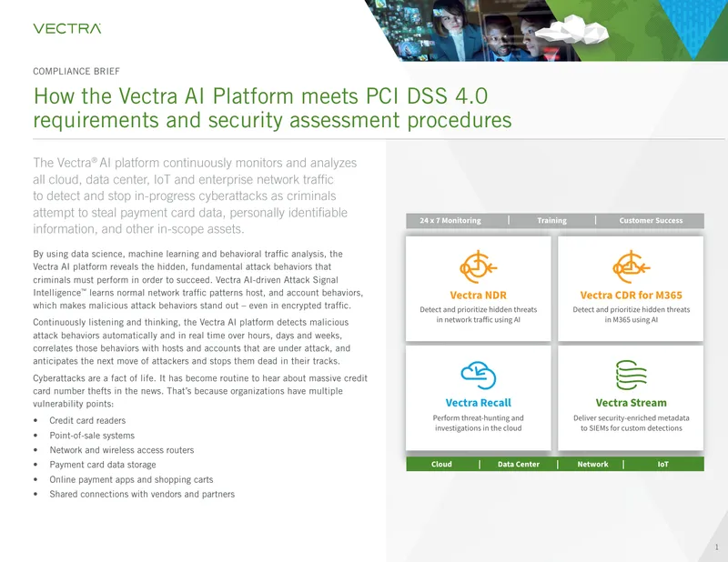Click the 'Point-of-sale systems' bullet
The height and width of the screenshot is (562, 728).
(x=92, y=436)
